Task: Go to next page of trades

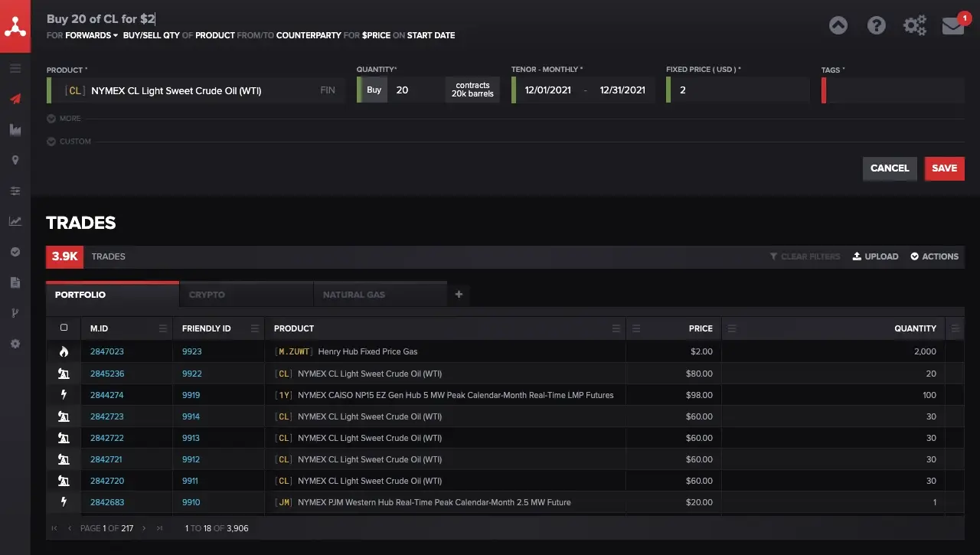Action: point(144,528)
